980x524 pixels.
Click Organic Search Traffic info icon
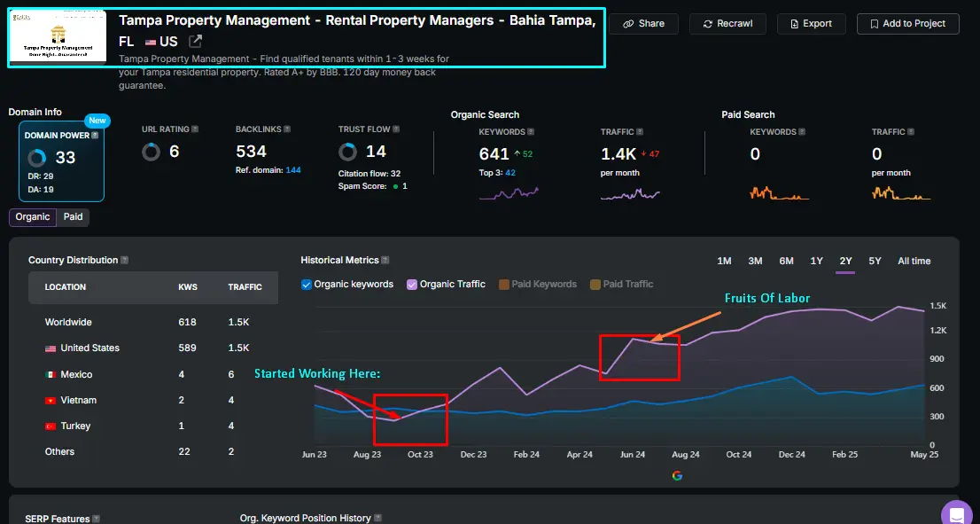(x=640, y=132)
